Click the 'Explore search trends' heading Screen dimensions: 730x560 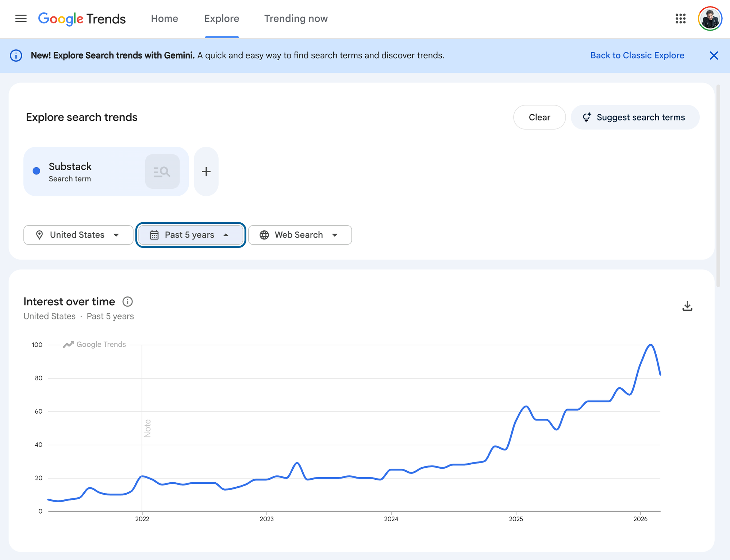click(82, 117)
